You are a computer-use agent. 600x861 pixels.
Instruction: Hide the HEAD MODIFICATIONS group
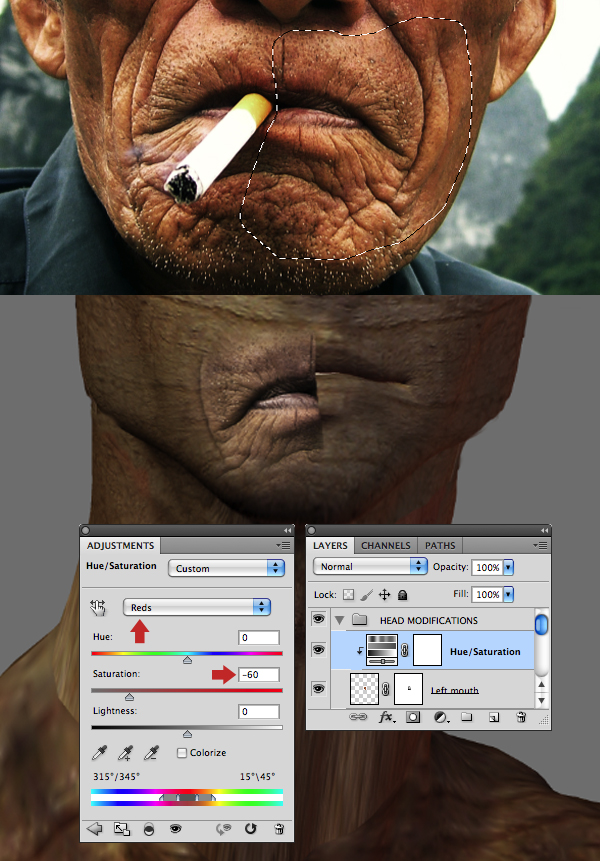coord(318,619)
